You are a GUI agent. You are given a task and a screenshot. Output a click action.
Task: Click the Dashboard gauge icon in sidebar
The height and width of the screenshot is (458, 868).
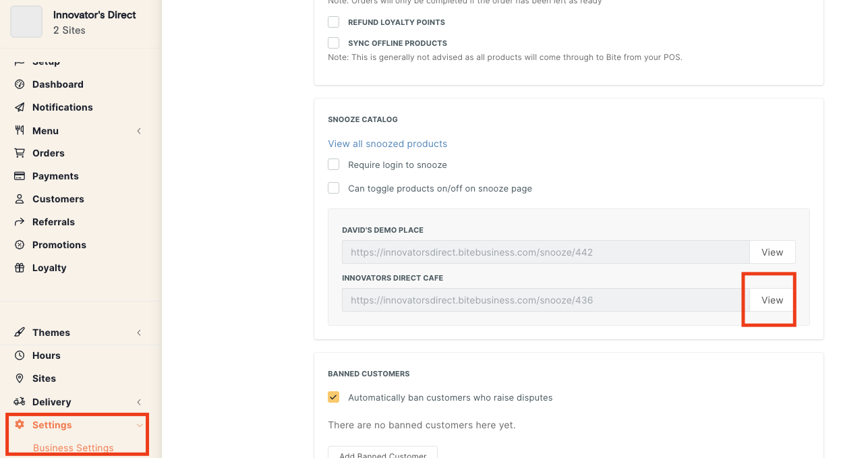tap(20, 84)
